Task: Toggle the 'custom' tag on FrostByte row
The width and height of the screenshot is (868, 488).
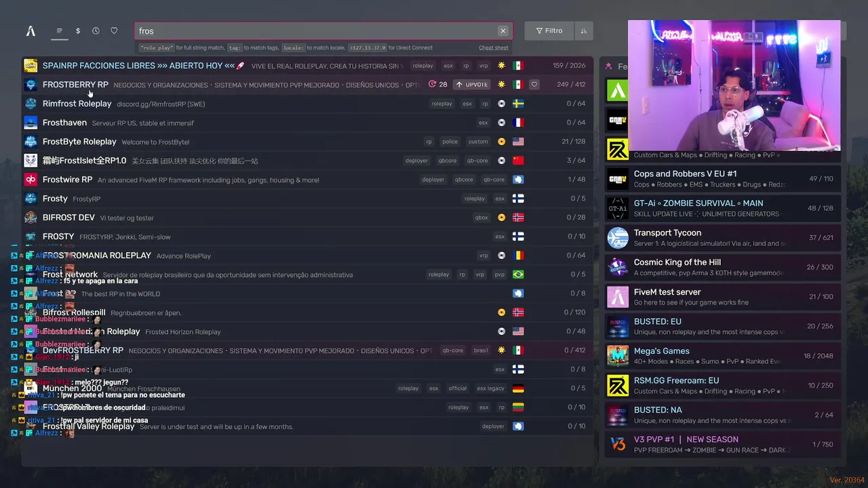Action: [x=478, y=142]
